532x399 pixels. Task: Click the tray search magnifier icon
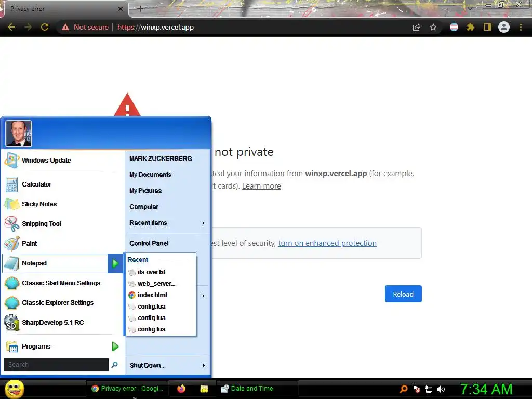coord(403,389)
